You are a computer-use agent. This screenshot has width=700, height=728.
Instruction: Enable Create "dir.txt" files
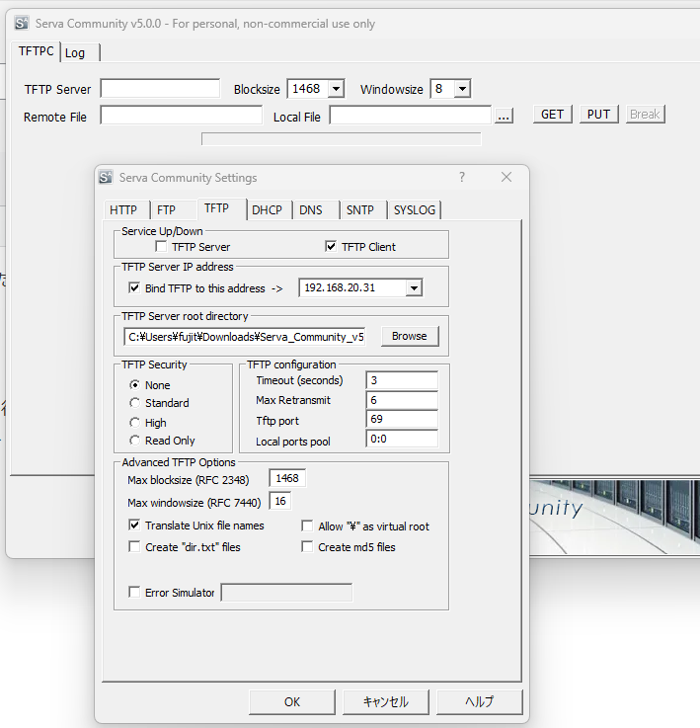(x=134, y=546)
